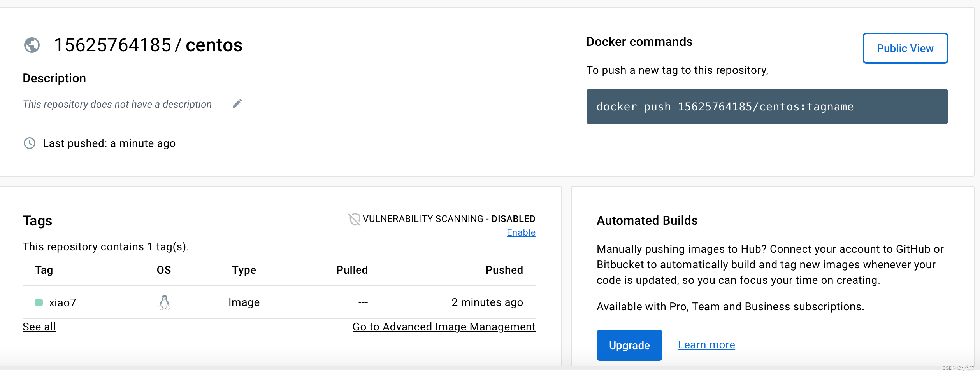Click the Upgrade button
Image resolution: width=980 pixels, height=374 pixels.
click(629, 345)
